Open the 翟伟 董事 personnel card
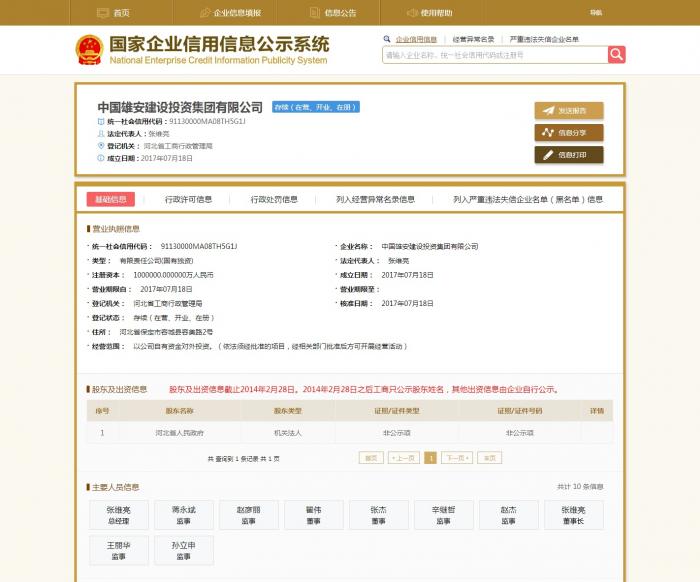The image size is (700, 582). [x=314, y=515]
